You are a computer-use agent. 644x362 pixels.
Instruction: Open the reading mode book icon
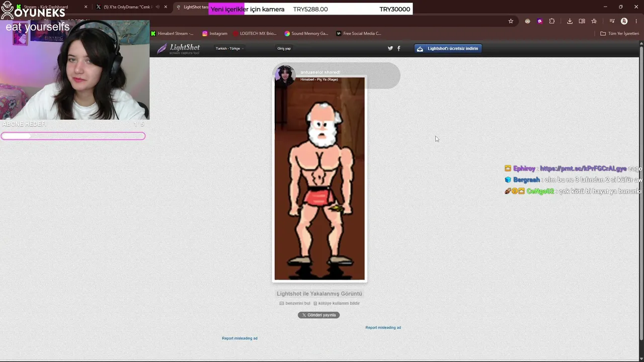pyautogui.click(x=582, y=21)
